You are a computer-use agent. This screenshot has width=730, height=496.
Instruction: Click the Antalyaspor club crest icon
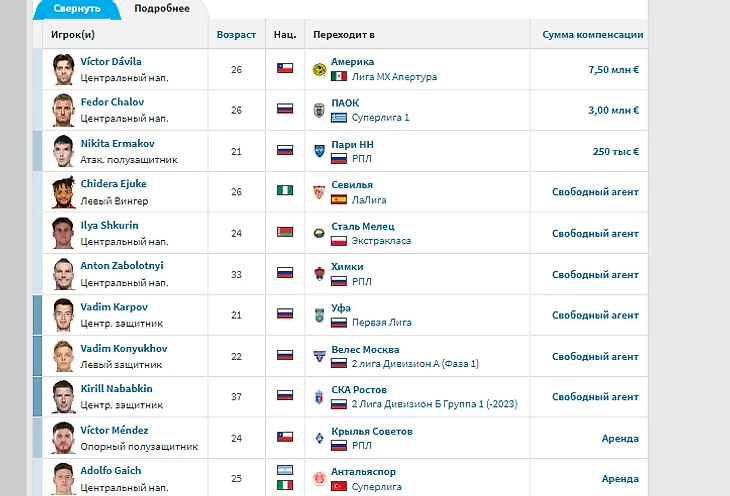tap(319, 478)
